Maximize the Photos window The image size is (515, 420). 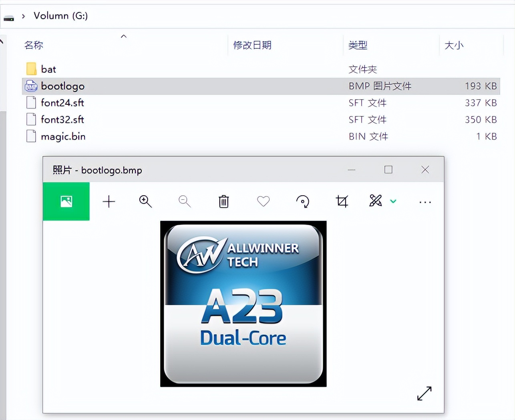pos(388,170)
